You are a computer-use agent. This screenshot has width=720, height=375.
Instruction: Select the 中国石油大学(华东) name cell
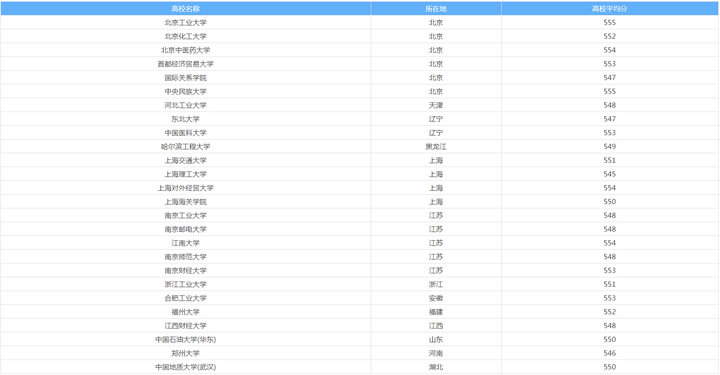click(186, 339)
